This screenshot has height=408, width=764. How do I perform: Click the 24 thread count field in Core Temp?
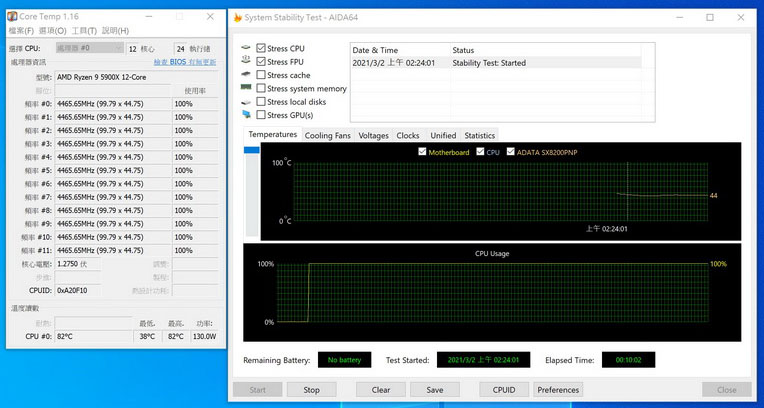point(180,49)
